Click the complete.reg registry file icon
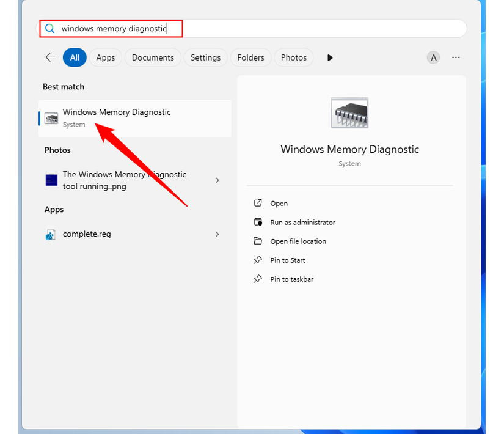The width and height of the screenshot is (504, 434). 51,234
